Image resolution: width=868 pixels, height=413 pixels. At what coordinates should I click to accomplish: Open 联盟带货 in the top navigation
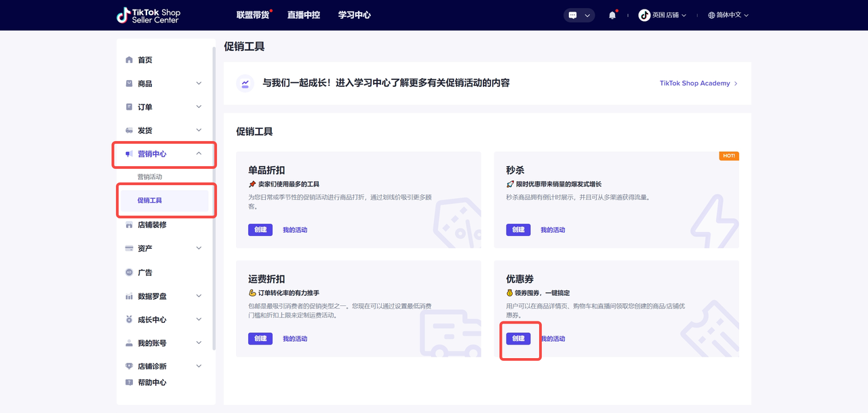click(253, 15)
